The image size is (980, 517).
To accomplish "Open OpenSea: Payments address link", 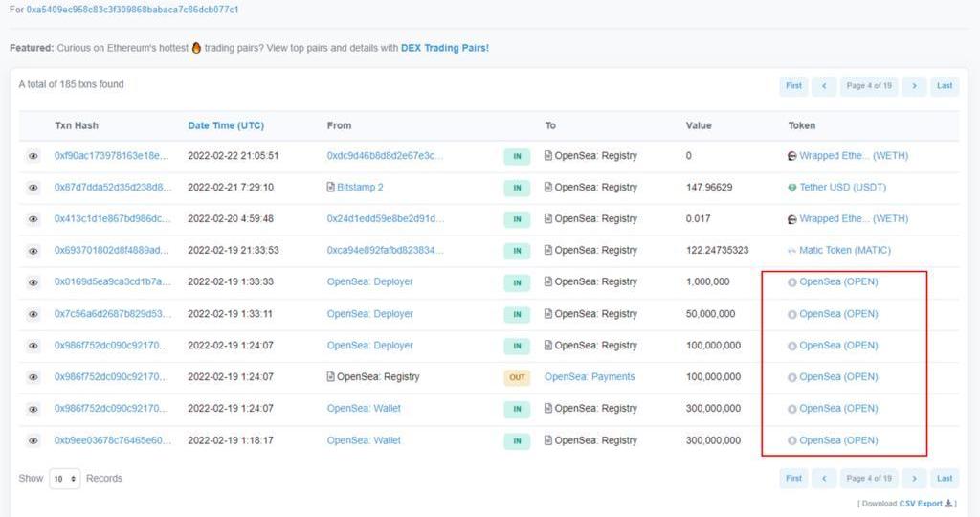I will (590, 377).
